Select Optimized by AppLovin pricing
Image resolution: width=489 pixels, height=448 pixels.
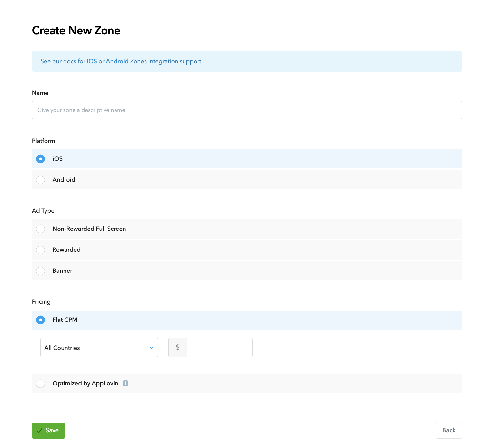[x=41, y=383]
